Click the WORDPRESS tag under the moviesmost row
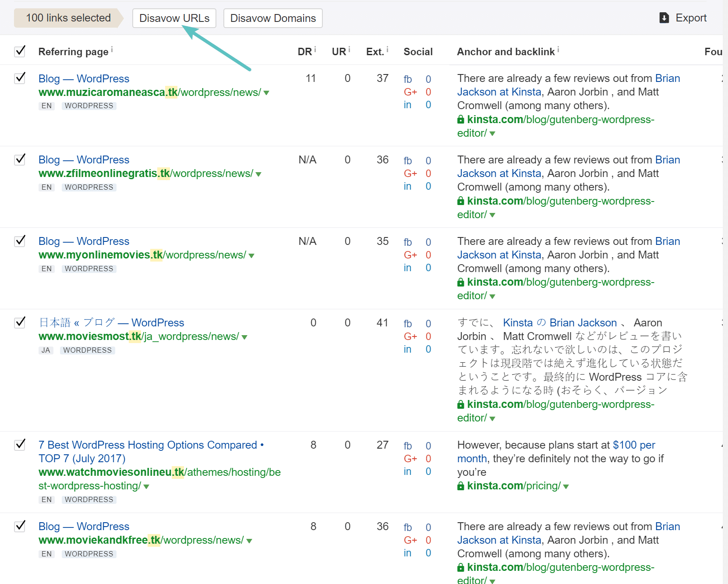 click(x=87, y=350)
